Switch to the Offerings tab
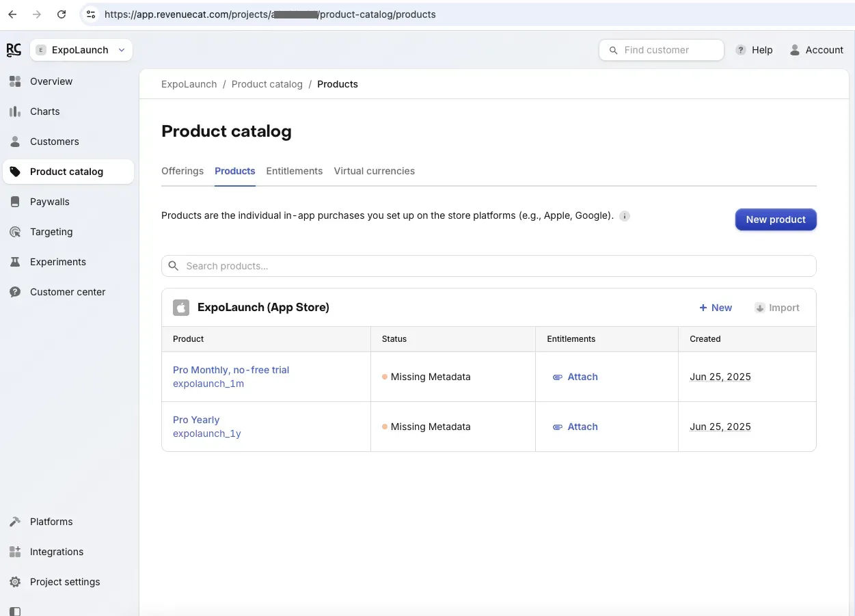The image size is (855, 616). (x=182, y=171)
